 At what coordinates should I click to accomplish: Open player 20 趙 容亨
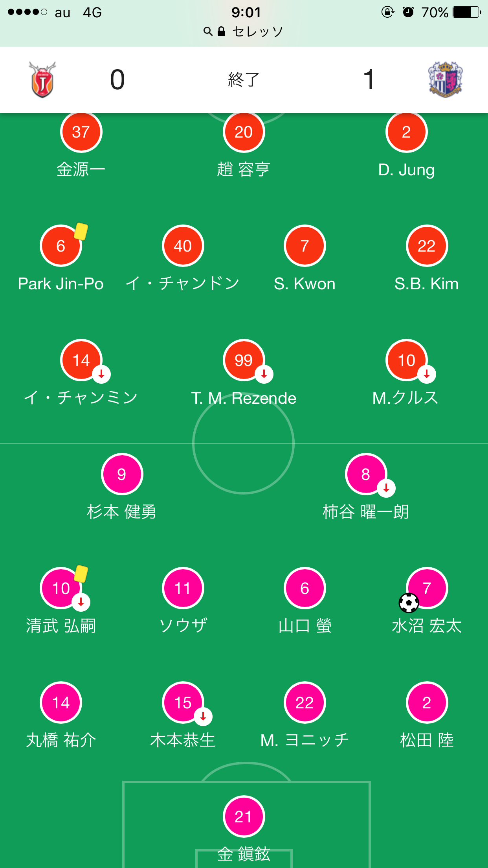(244, 132)
